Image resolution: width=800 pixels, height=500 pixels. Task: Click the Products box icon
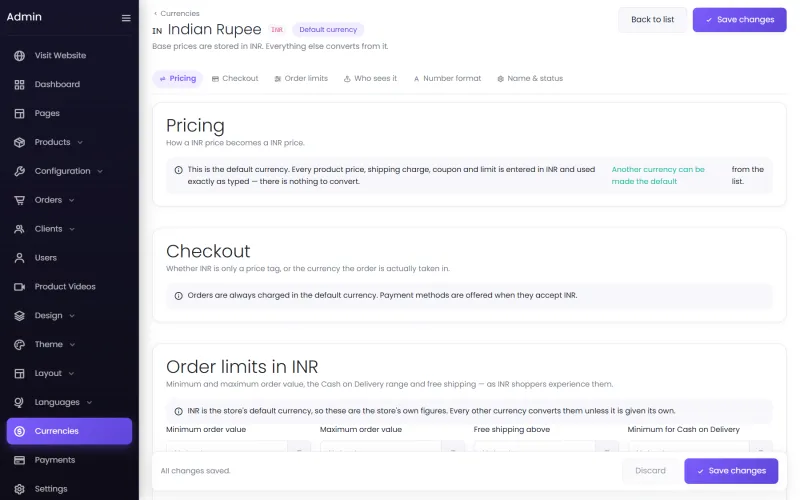(19, 142)
